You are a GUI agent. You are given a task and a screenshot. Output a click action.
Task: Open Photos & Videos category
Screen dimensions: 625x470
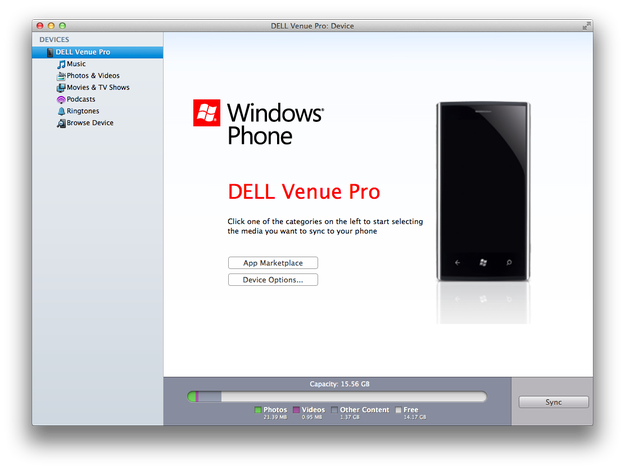pyautogui.click(x=93, y=76)
